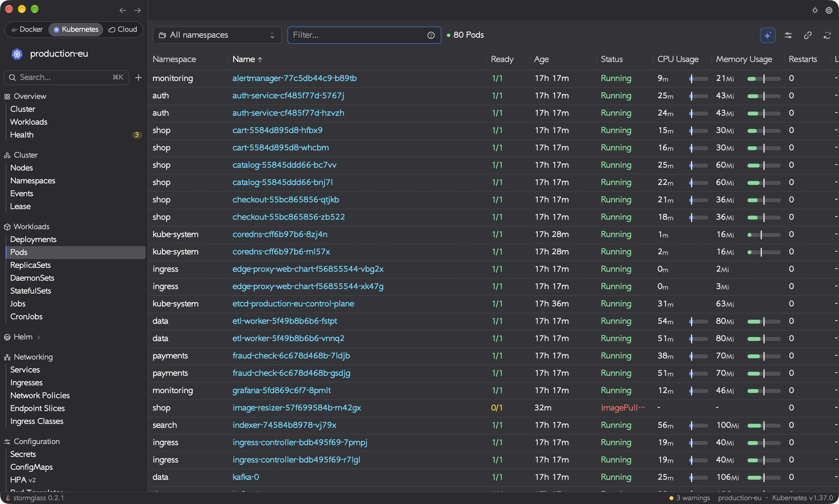Click the Workloads section cube icon
839x504 pixels.
click(x=7, y=227)
